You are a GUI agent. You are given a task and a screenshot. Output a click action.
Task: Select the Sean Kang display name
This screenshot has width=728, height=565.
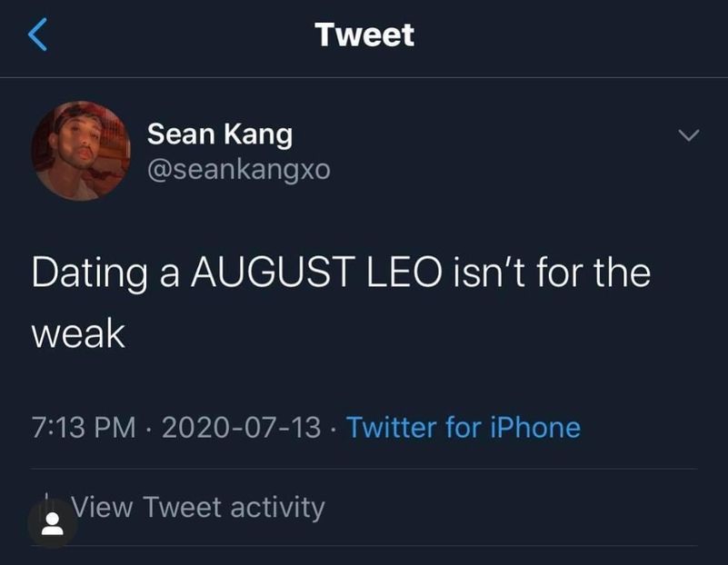click(220, 134)
